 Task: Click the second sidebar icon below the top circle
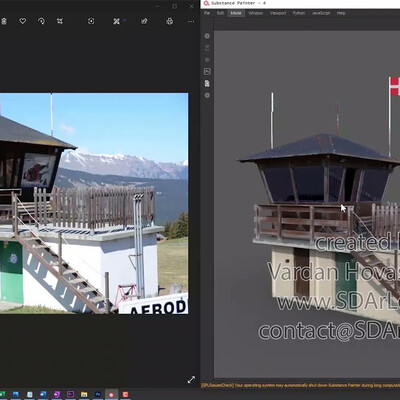coord(207,48)
